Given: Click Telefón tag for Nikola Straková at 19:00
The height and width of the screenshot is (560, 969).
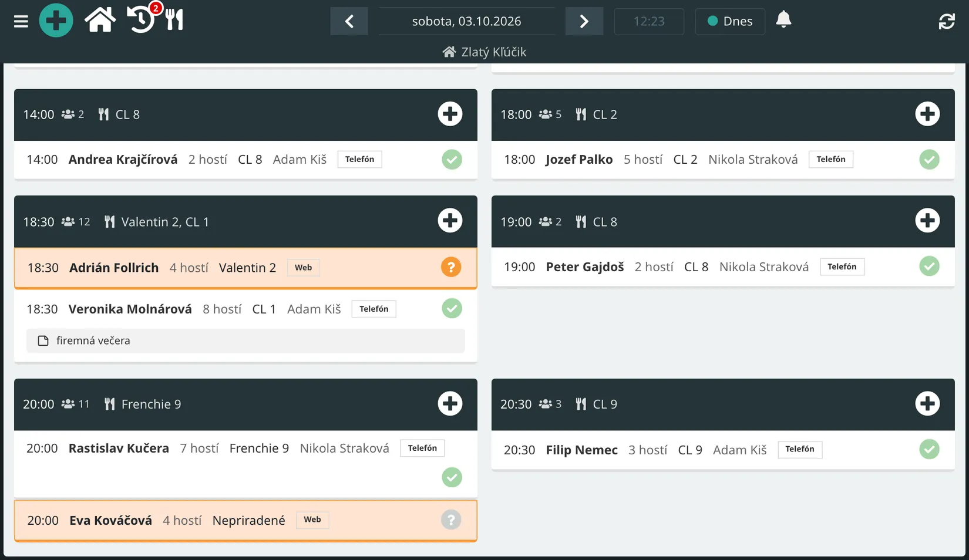Looking at the screenshot, I should (842, 266).
